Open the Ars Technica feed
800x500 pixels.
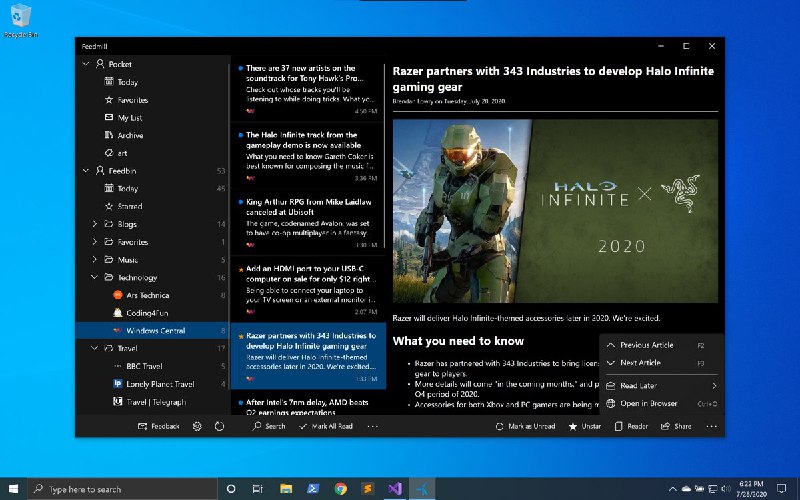click(x=146, y=295)
